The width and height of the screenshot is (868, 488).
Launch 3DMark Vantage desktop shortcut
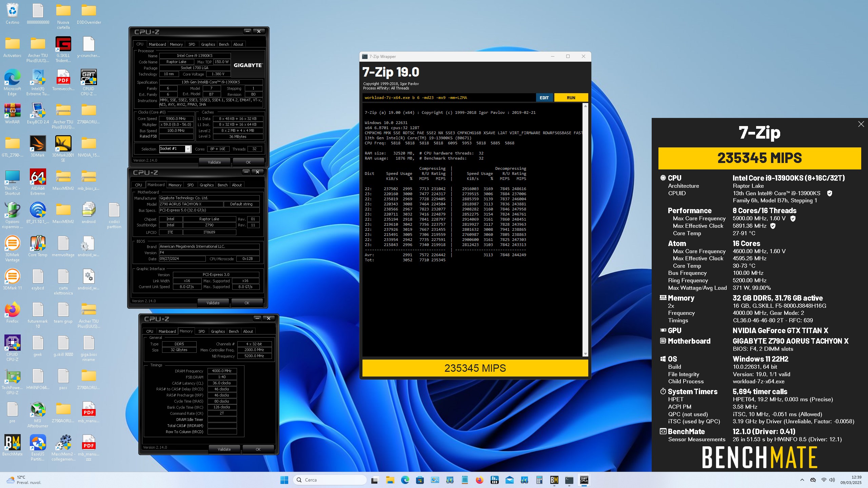[x=12, y=249]
